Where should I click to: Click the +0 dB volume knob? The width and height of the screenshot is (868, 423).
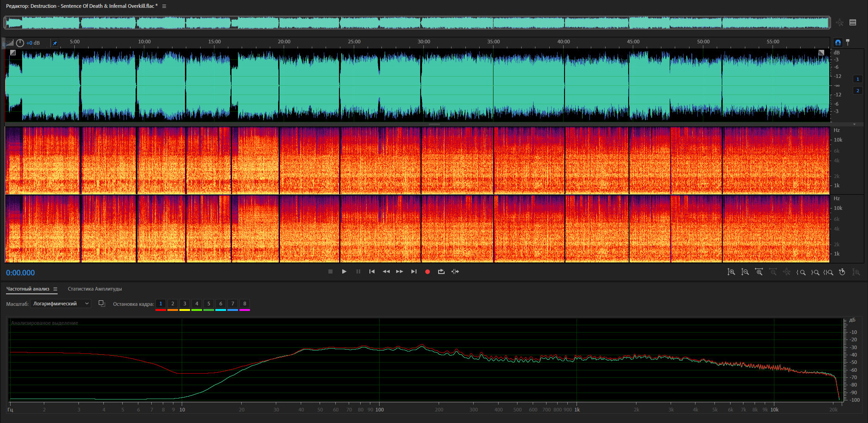point(20,43)
